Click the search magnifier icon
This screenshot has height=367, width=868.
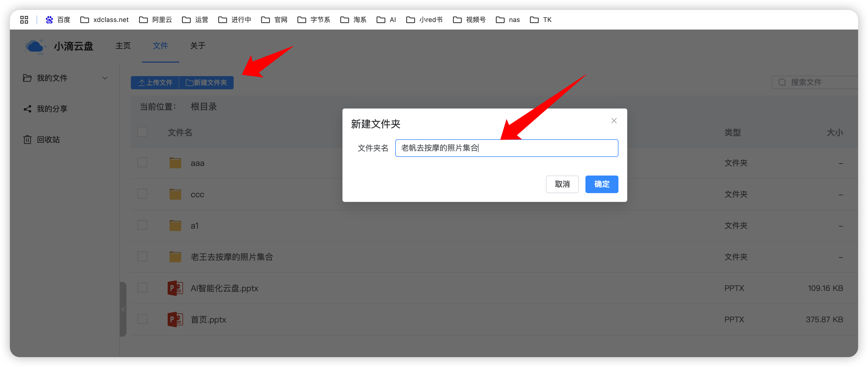pyautogui.click(x=782, y=82)
